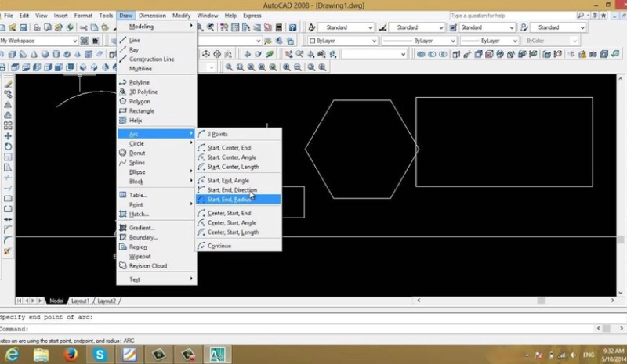Click the Polygon icon in Draw menu
The height and width of the screenshot is (364, 627).
point(121,101)
